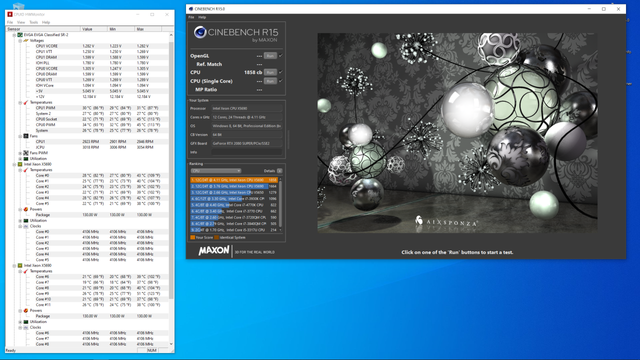The image size is (640, 360).
Task: Expand the motherboard Utilization node
Action: (20, 158)
